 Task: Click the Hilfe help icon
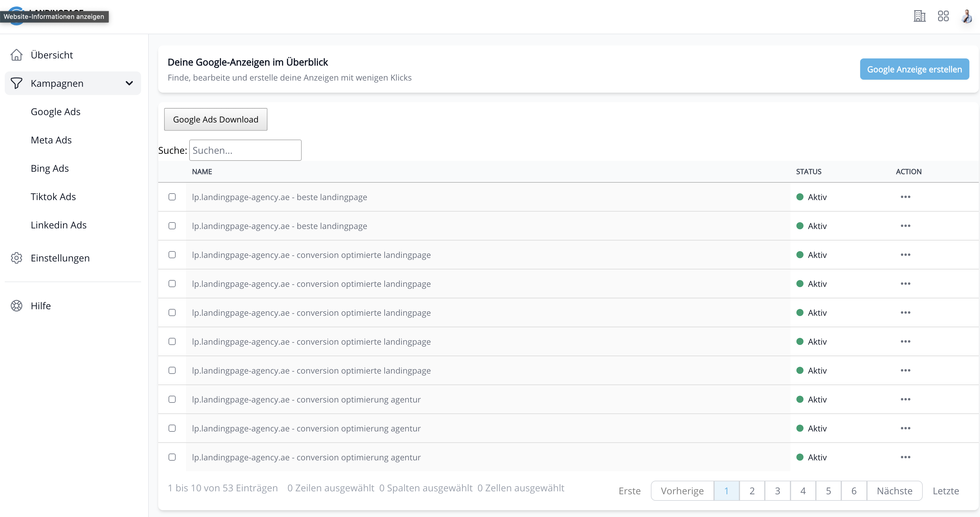click(x=17, y=306)
